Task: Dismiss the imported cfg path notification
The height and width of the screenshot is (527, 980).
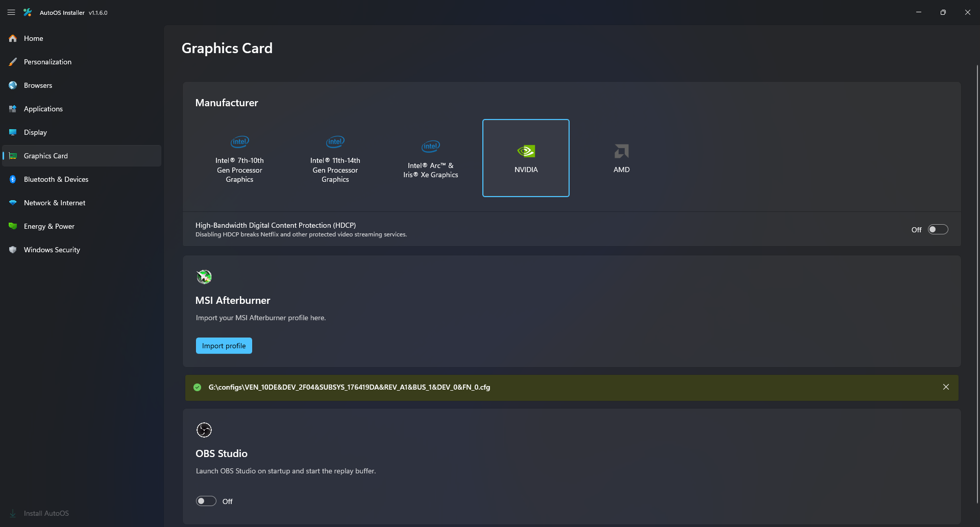Action: pos(946,387)
